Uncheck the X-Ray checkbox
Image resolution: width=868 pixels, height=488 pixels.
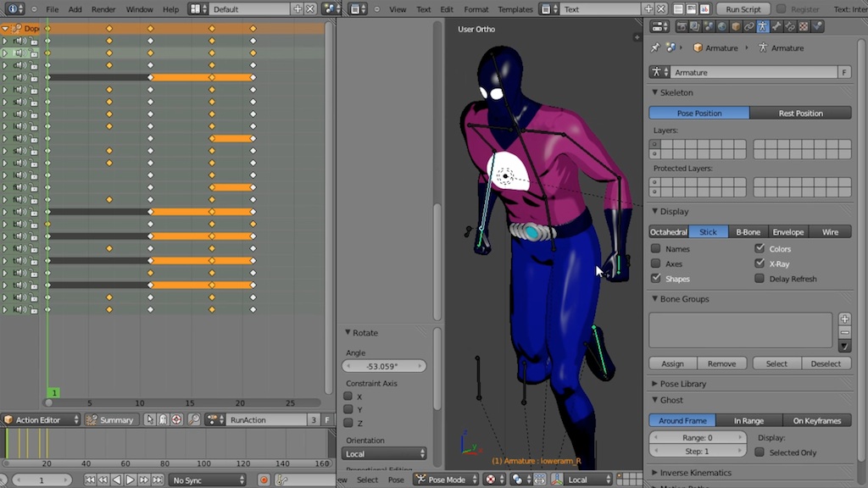coord(759,263)
